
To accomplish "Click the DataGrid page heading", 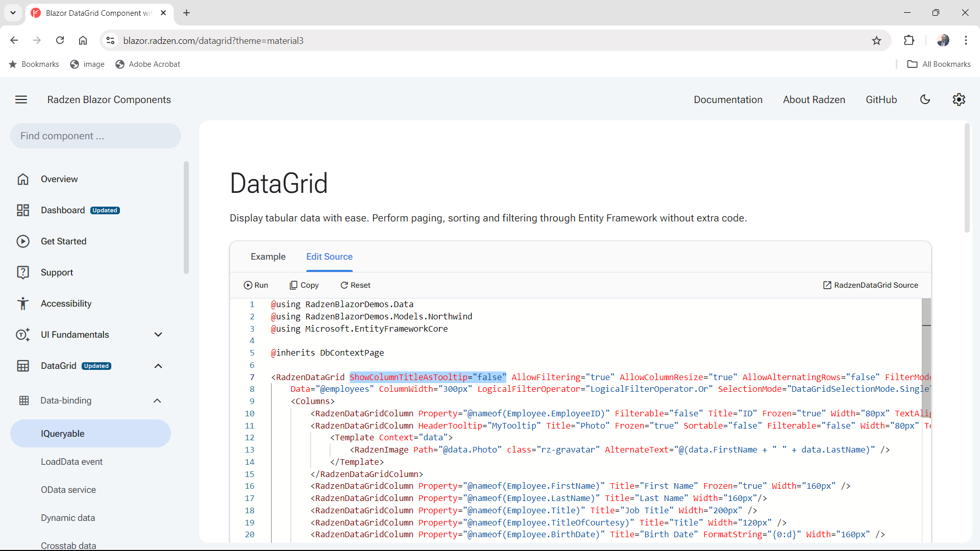I will point(279,183).
